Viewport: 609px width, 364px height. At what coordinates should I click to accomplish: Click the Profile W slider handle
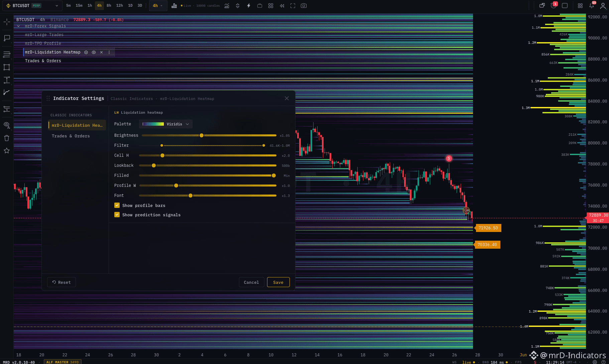pyautogui.click(x=176, y=186)
